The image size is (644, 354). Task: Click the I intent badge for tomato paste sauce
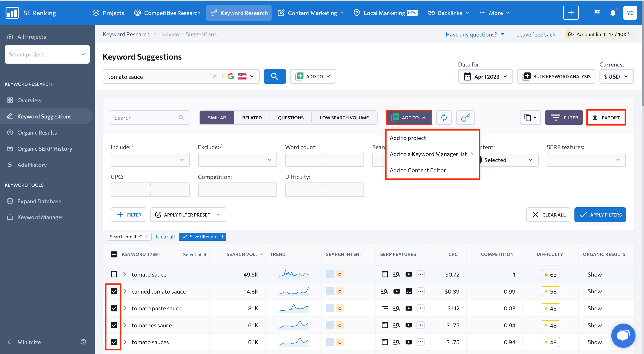tap(330, 308)
